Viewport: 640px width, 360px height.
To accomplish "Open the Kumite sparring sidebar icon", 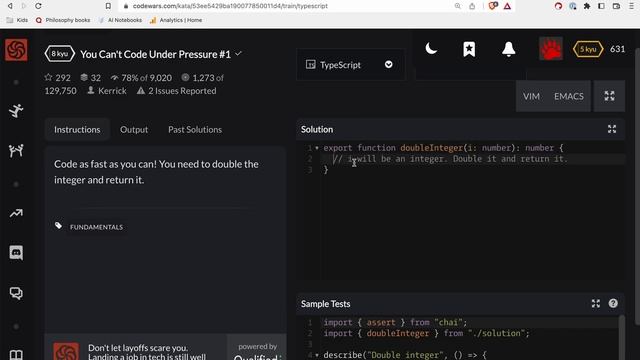I will pos(16,151).
